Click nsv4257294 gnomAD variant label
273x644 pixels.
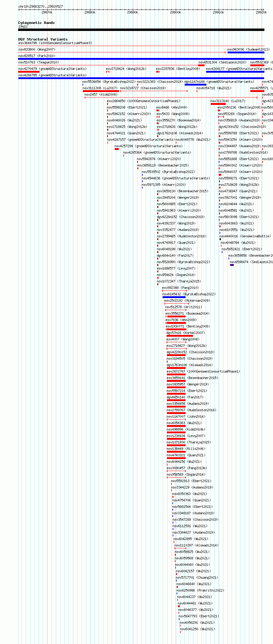click(148, 146)
